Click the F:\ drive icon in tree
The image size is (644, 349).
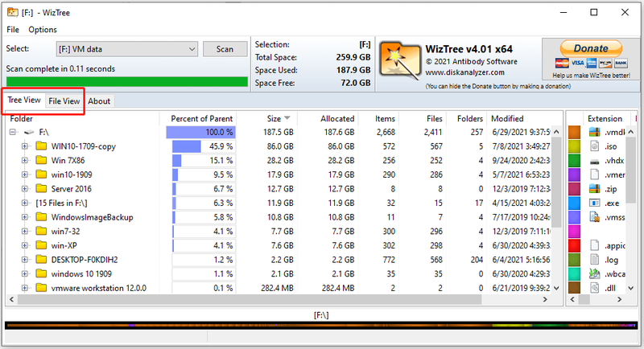pos(29,132)
